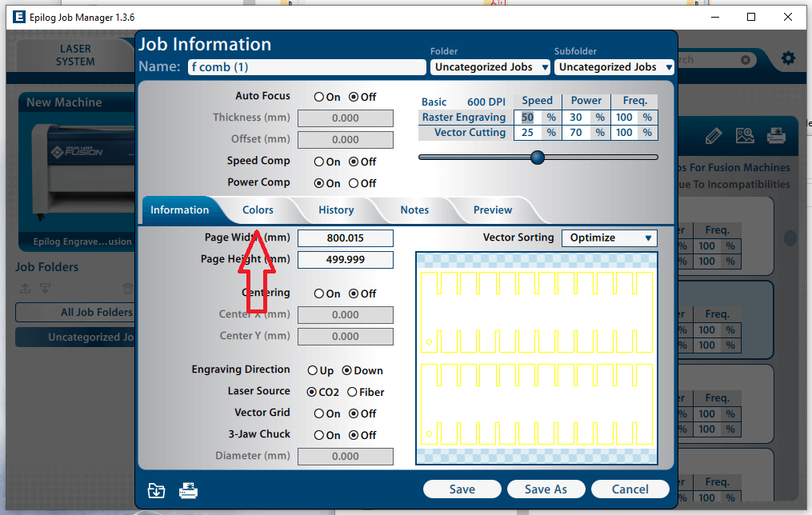Screen dimensions: 812x515
Task: Select CO2 laser source
Action: (312, 393)
